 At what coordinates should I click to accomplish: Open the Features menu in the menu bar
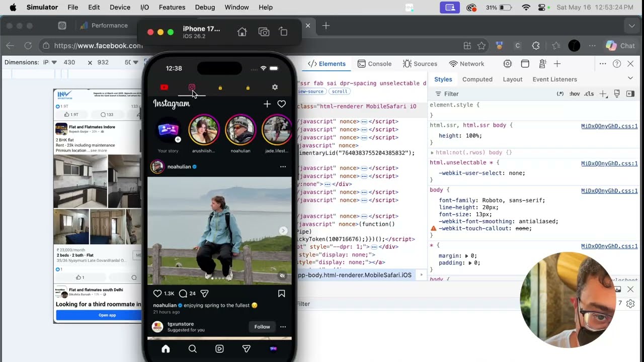click(x=172, y=8)
